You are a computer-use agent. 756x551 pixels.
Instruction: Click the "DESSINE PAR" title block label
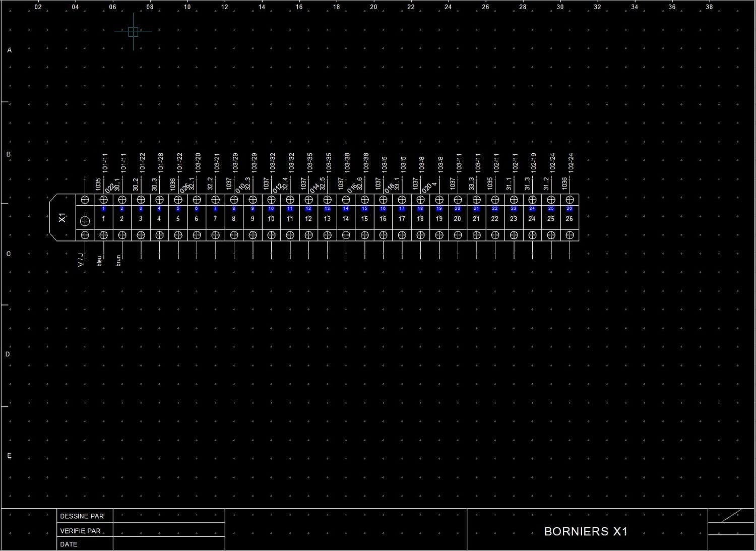coord(82,516)
